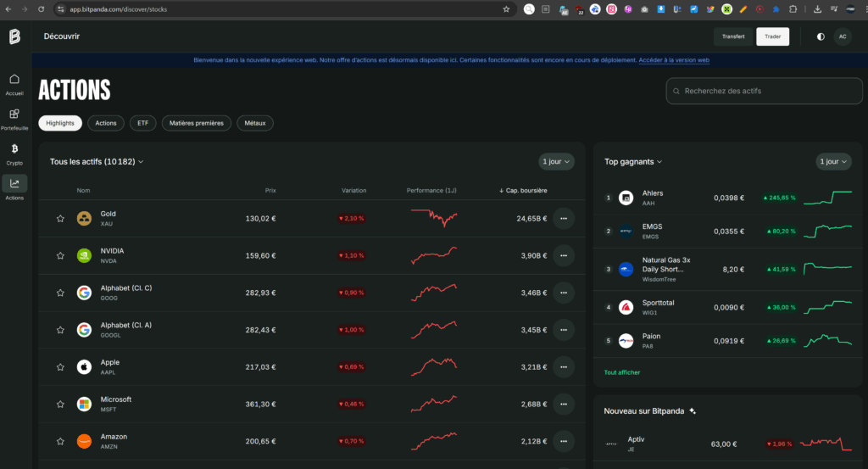868x469 pixels.
Task: Open more options for Microsoft row
Action: pos(564,404)
